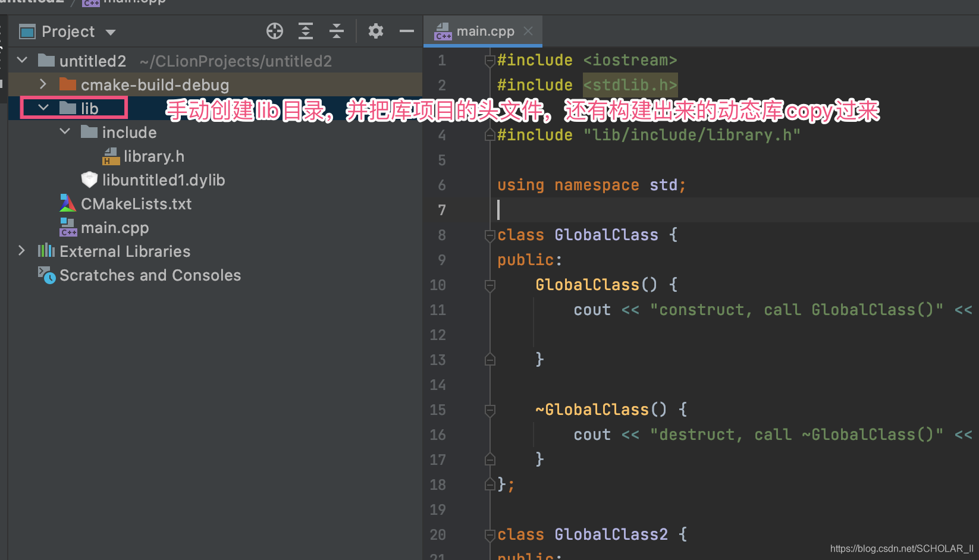979x560 pixels.
Task: Expand the cmake-build-debug folder
Action: coord(43,84)
